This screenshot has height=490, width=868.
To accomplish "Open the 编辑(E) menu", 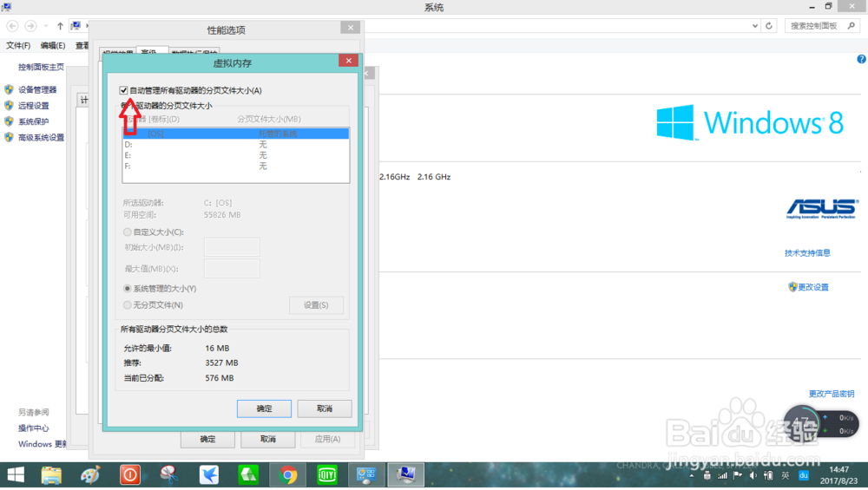I will pyautogui.click(x=53, y=45).
